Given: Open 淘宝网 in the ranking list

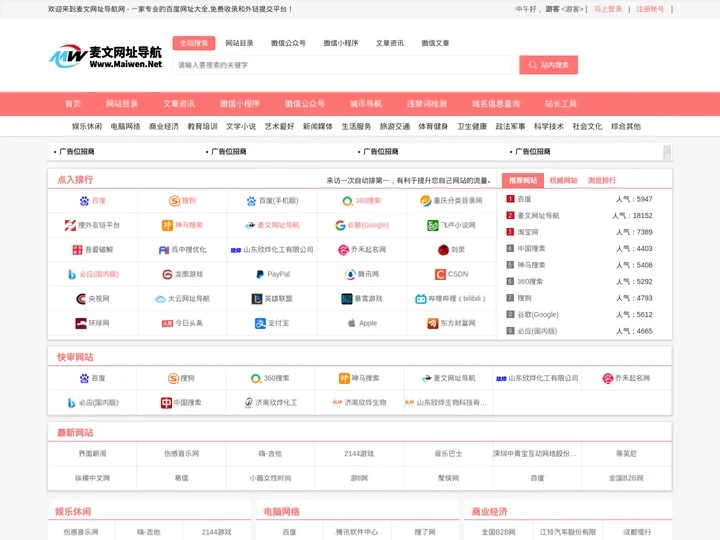Looking at the screenshot, I should [x=528, y=232].
